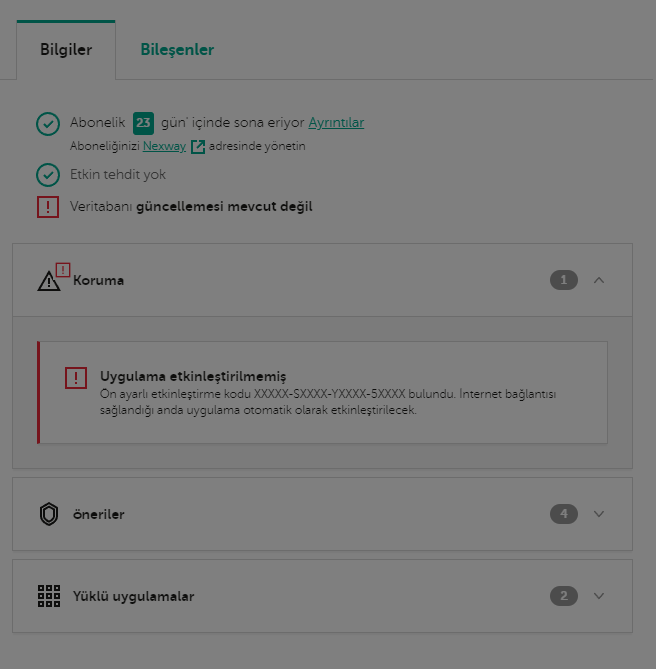Open the Ayrıntılar subscription link
The width and height of the screenshot is (656, 669).
pos(336,123)
